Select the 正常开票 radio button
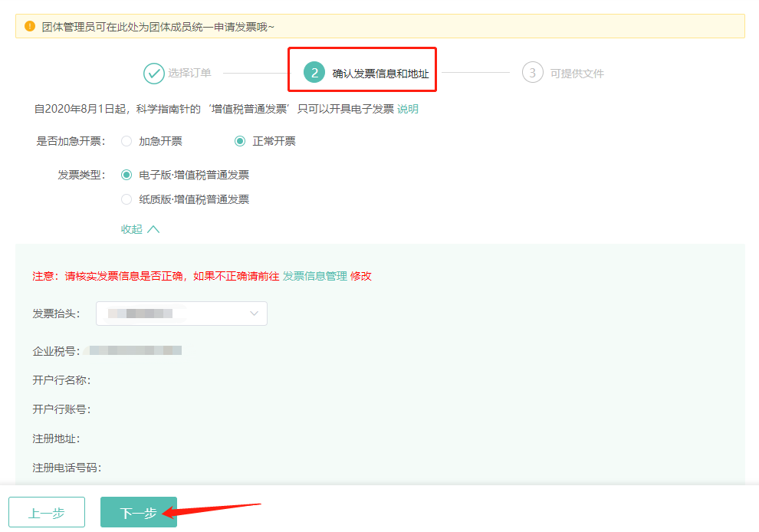 240,140
